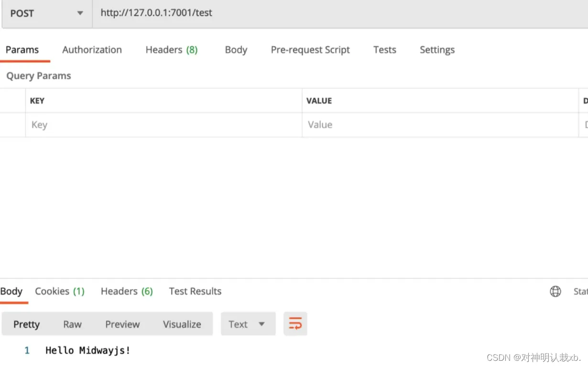
Task: Click the globe network icon
Action: (555, 291)
